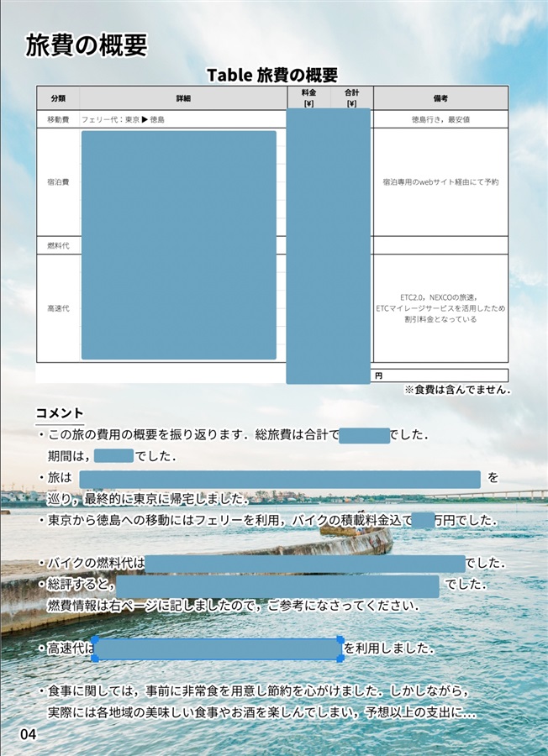
Task: Click the 料金 [¥] column header
Action: coord(308,98)
